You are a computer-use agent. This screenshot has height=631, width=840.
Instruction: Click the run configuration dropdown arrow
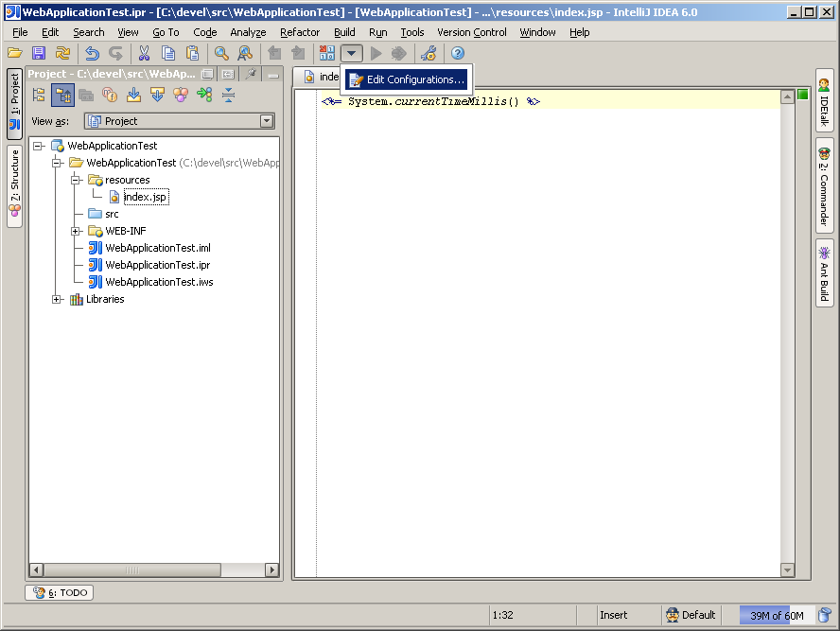click(352, 53)
